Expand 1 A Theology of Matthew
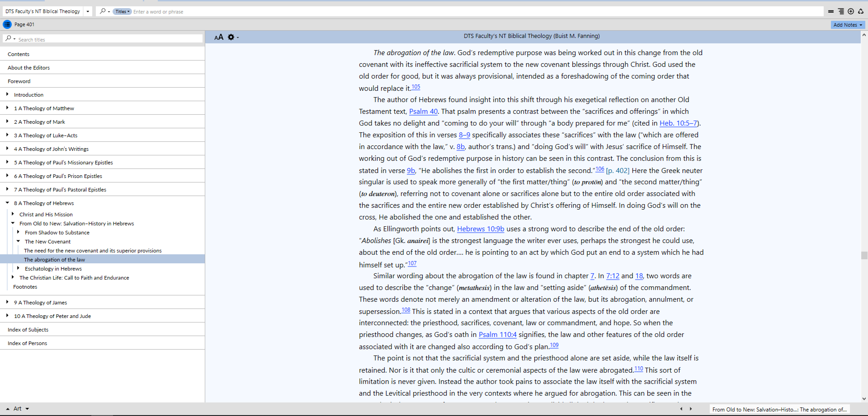The width and height of the screenshot is (868, 416). click(7, 108)
